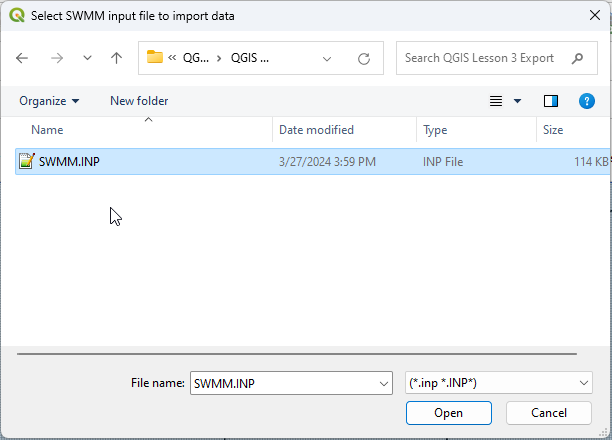Refresh the current folder view

point(364,59)
